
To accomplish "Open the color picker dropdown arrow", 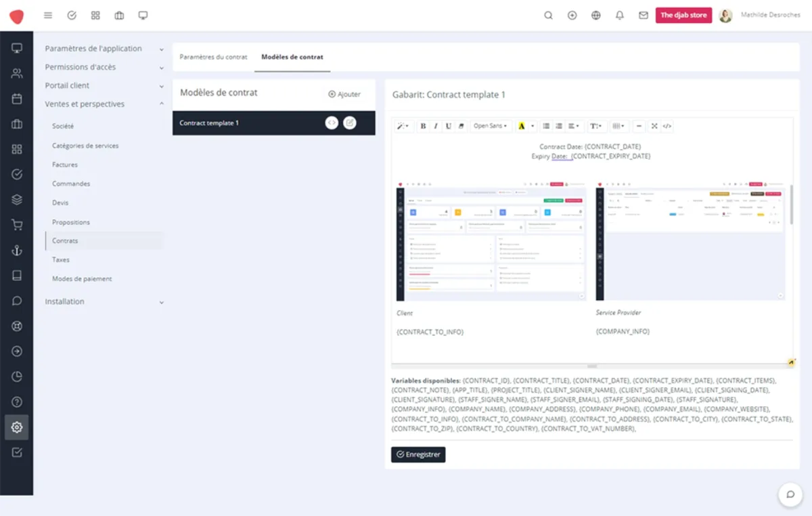I will (533, 126).
